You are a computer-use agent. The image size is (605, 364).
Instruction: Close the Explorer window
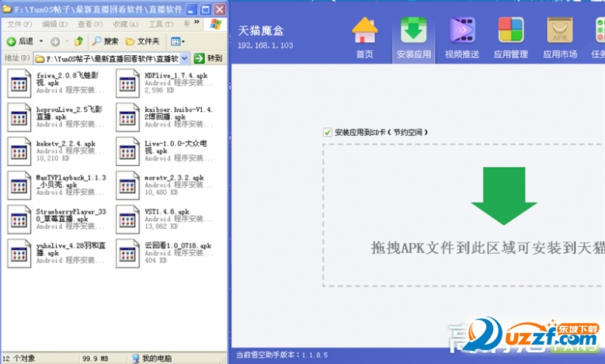[220, 9]
